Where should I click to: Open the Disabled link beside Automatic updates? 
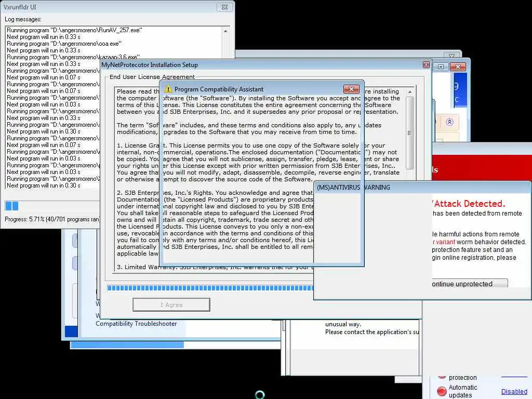point(514,391)
